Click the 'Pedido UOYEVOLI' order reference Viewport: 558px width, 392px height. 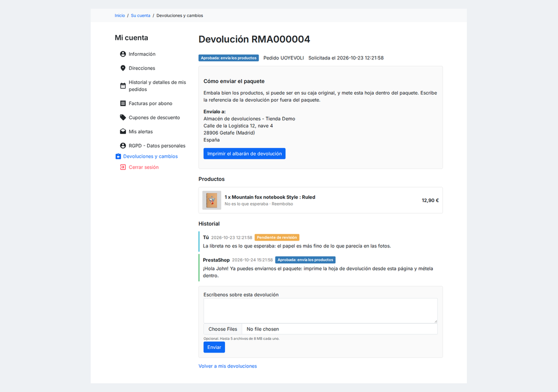[284, 58]
